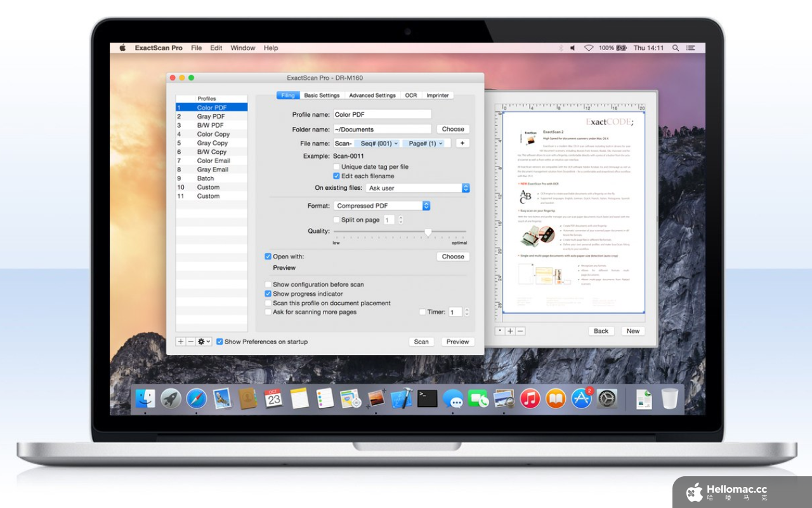
Task: Enable Unique date tag per file
Action: (336, 167)
